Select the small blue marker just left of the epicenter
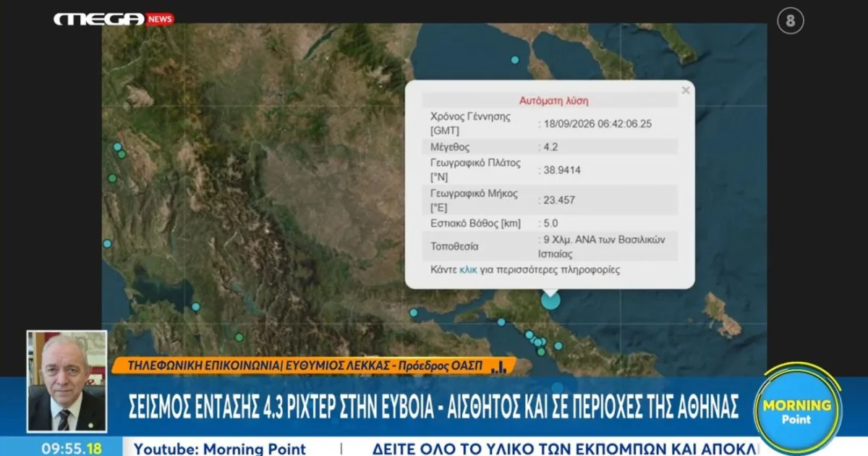The image size is (868, 456). [x=501, y=322]
